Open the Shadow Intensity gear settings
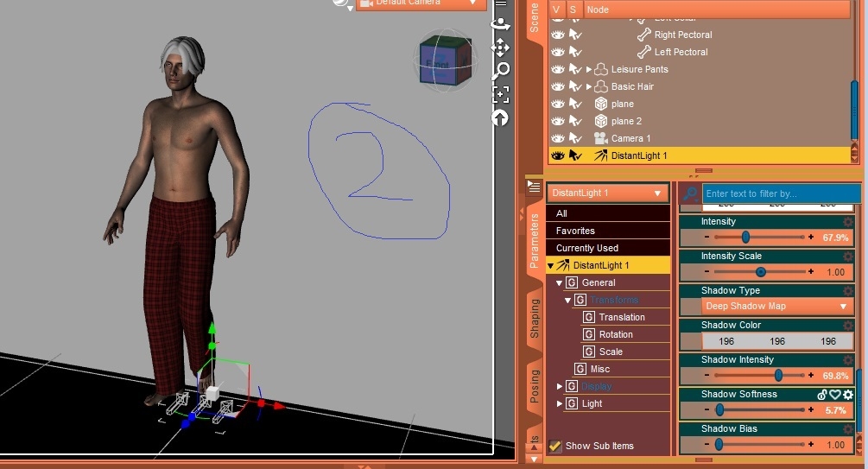This screenshot has height=469, width=868. tap(847, 360)
